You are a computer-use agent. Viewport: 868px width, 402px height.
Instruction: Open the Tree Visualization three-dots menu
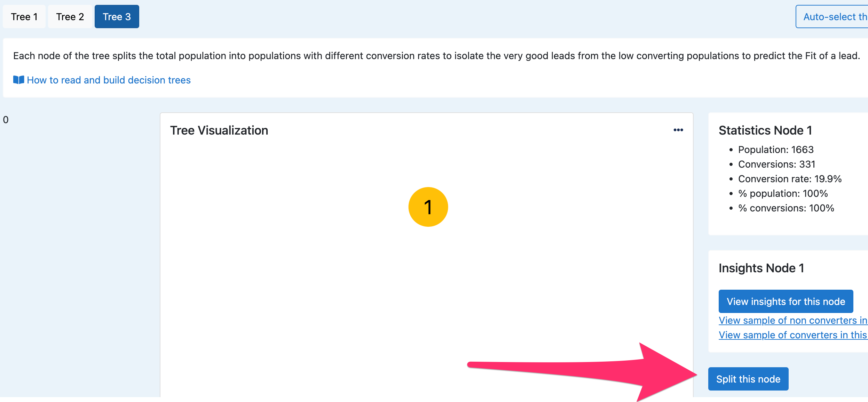point(678,130)
